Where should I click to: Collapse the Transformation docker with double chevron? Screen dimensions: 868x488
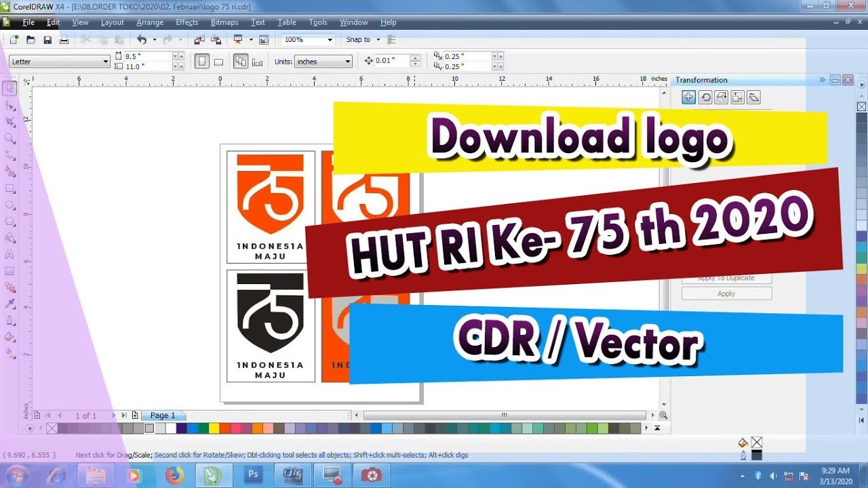[x=822, y=80]
